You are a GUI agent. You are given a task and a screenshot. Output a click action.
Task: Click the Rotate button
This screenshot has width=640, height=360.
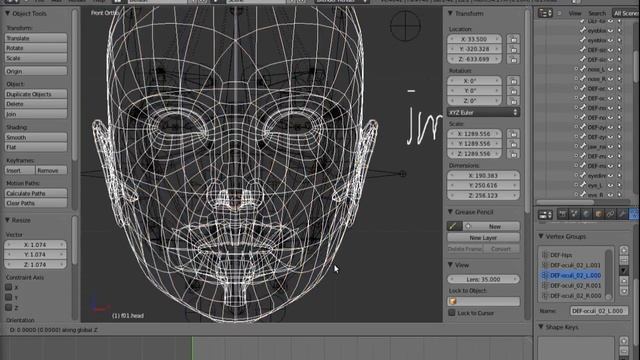click(36, 48)
